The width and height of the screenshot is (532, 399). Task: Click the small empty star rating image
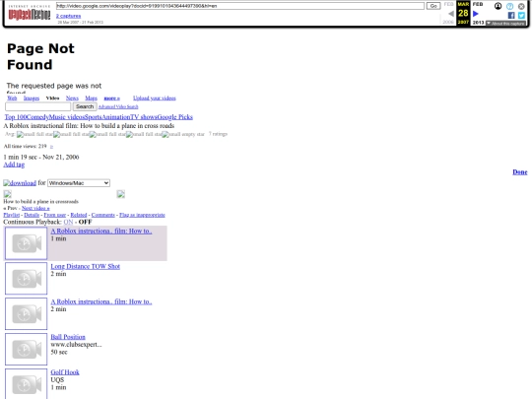point(183,134)
